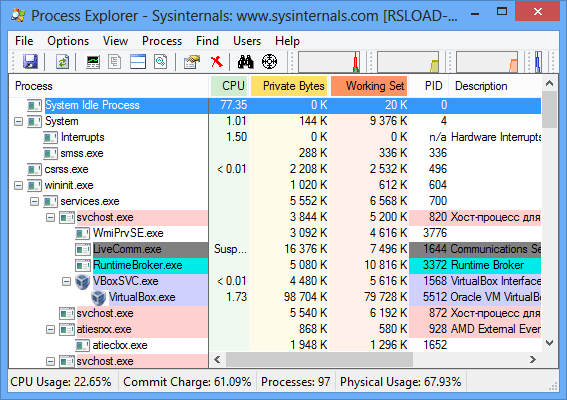Click the red Kill Process icon

coord(217,61)
